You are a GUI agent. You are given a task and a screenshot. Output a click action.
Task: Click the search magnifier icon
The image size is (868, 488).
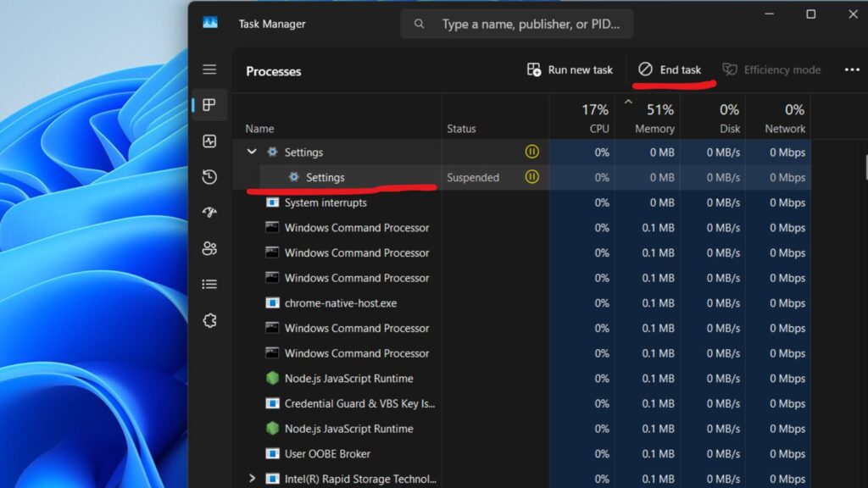click(419, 24)
